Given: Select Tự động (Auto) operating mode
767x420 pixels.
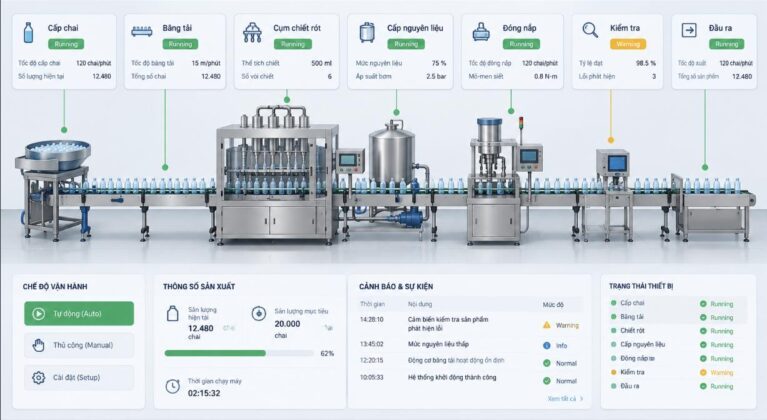Looking at the screenshot, I should (x=79, y=313).
